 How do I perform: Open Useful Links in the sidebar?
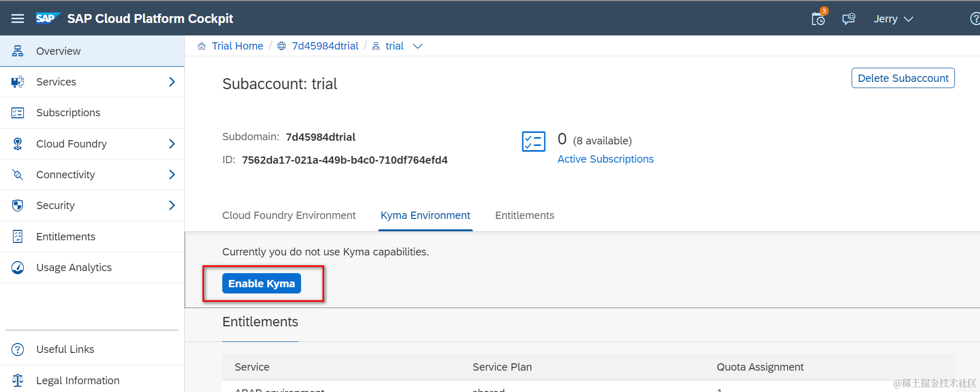92,349
